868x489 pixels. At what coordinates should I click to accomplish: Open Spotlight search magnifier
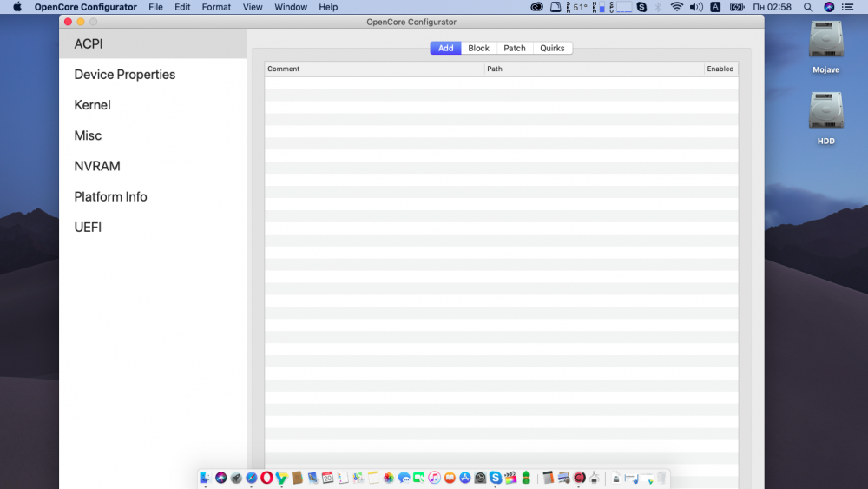(x=808, y=7)
